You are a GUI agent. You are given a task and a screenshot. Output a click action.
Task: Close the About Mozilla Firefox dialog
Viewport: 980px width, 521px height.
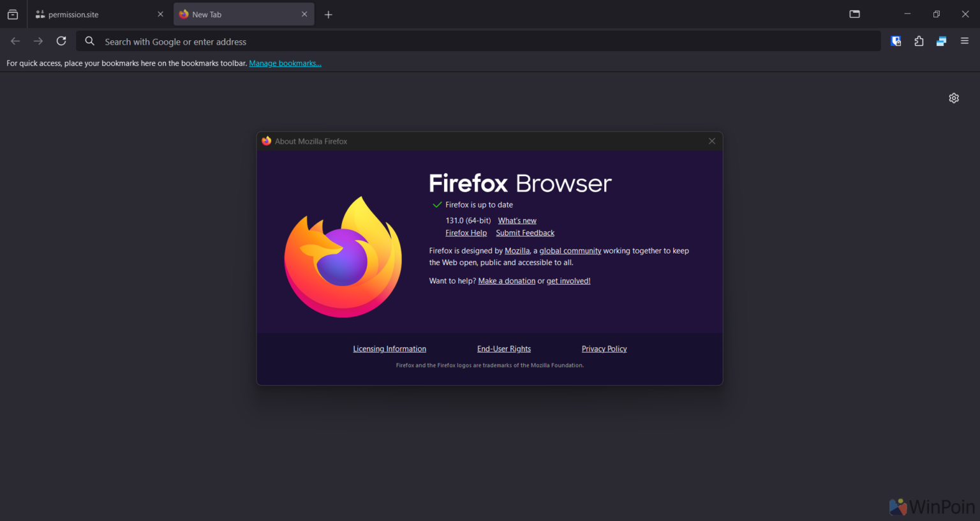(712, 141)
